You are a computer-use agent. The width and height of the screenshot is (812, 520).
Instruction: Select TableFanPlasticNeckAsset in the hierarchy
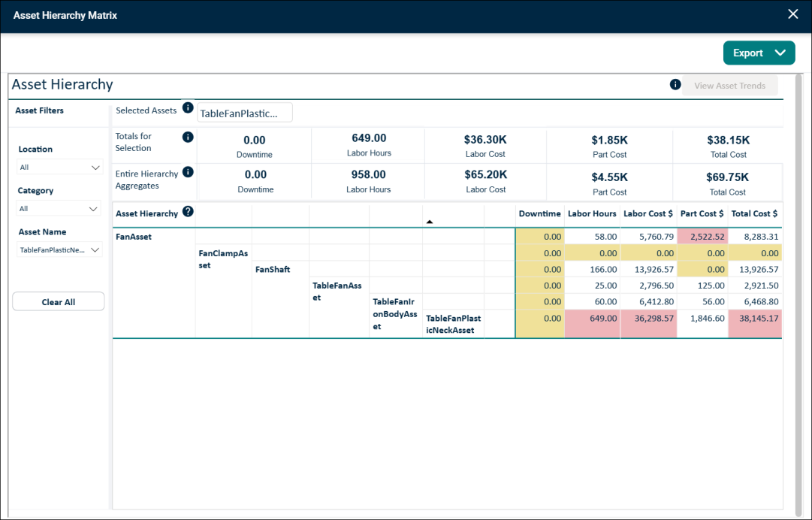click(453, 324)
